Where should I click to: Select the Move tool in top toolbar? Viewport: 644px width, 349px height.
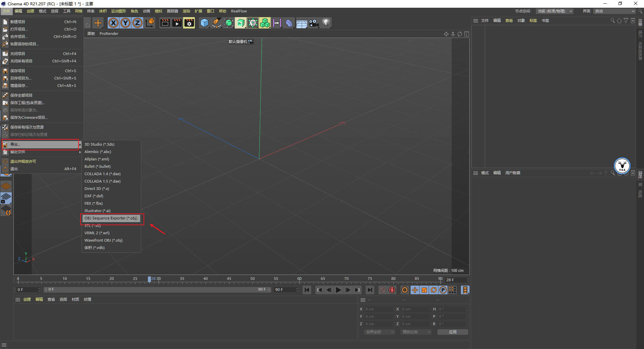coord(98,23)
